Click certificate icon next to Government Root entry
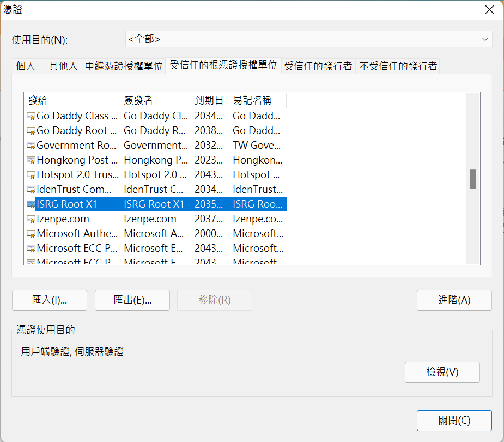This screenshot has width=504, height=442. 31,146
